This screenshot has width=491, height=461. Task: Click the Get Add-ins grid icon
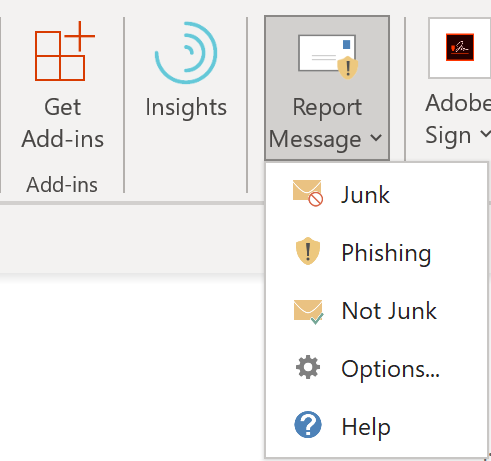(65, 51)
